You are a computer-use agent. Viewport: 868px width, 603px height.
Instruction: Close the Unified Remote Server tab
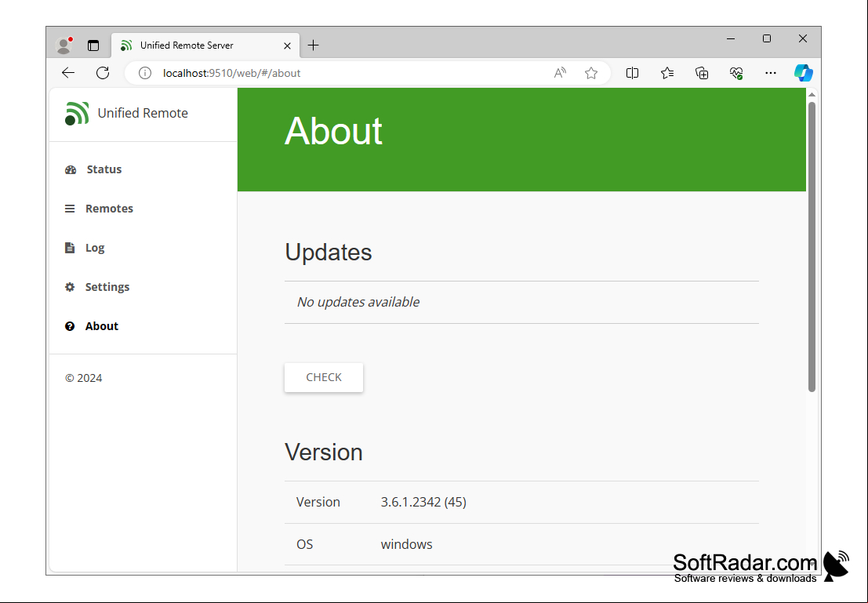click(287, 46)
